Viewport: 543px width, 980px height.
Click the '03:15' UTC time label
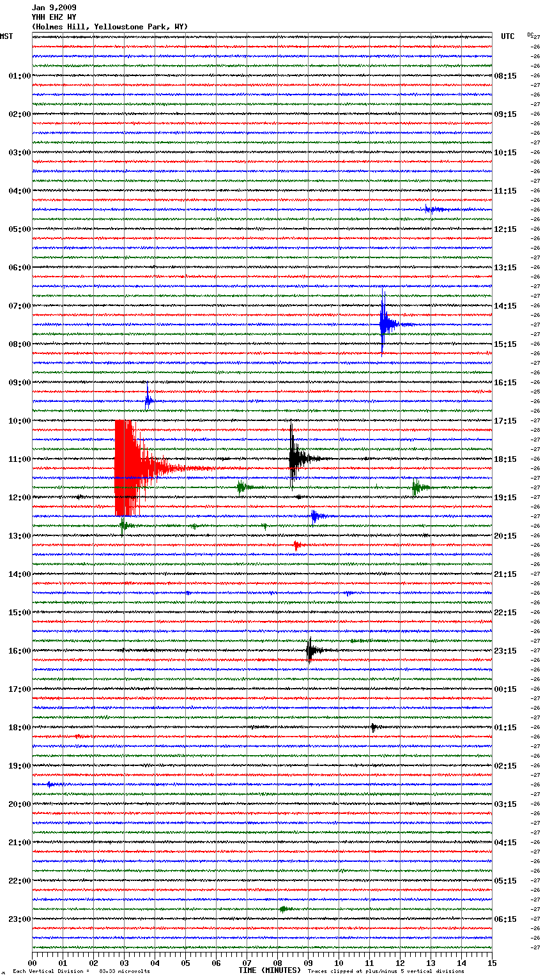pos(505,804)
